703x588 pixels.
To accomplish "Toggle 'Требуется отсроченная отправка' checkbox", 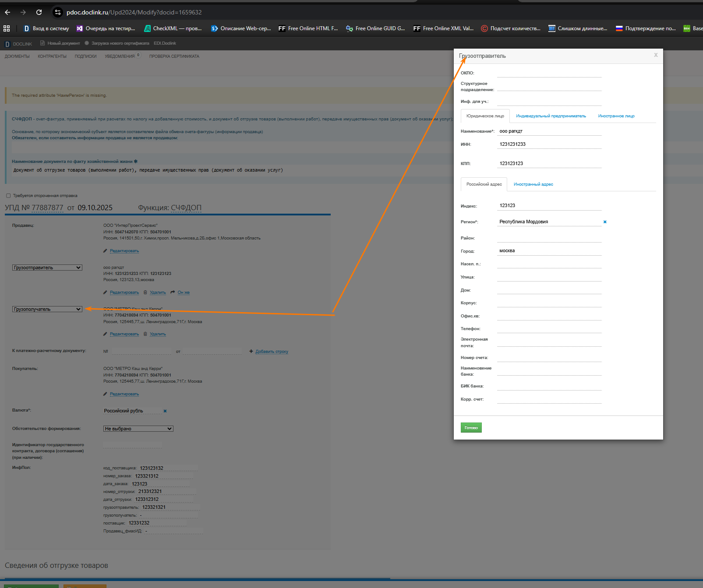I will pos(8,196).
